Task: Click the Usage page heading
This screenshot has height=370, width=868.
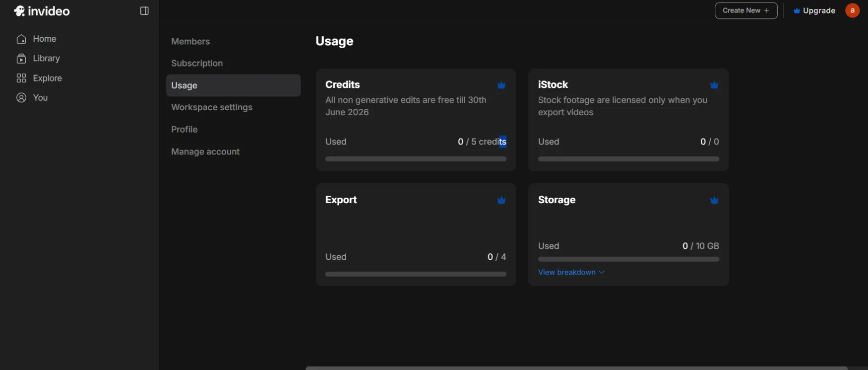Action: click(x=334, y=41)
